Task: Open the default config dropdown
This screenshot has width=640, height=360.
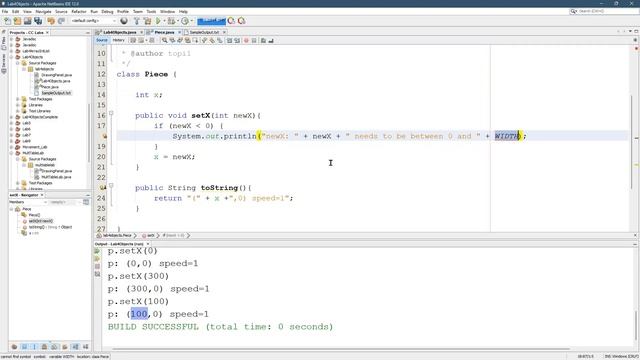Action: click(93, 21)
